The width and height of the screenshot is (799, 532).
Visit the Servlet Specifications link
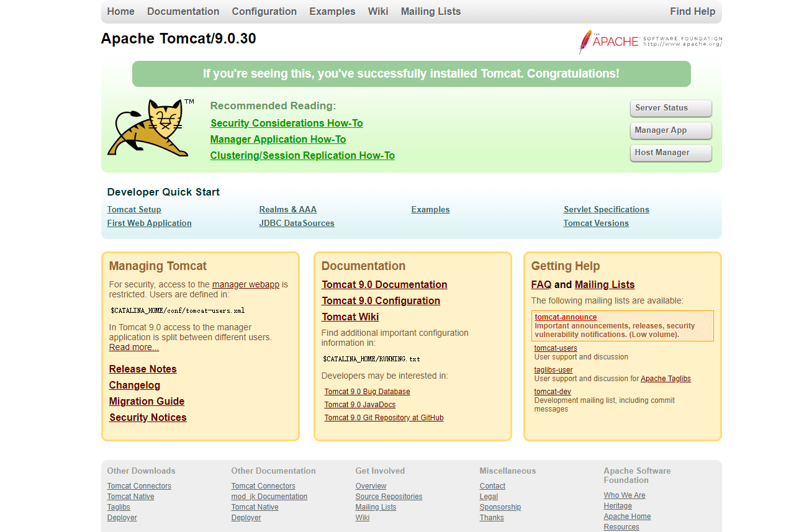click(x=606, y=210)
